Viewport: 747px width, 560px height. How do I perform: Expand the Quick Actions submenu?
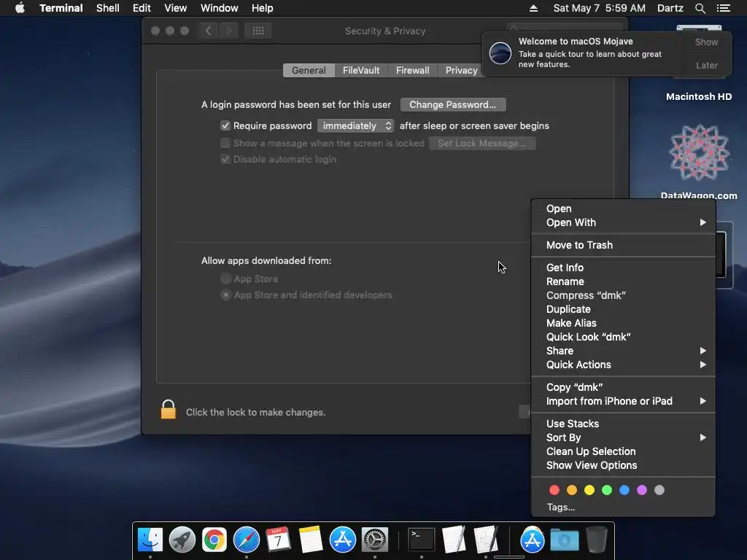coord(623,365)
